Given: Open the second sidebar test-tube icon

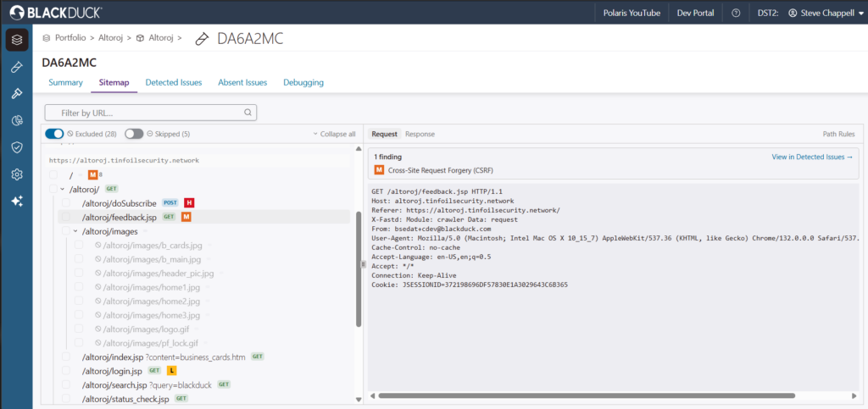Looking at the screenshot, I should pos(17,67).
